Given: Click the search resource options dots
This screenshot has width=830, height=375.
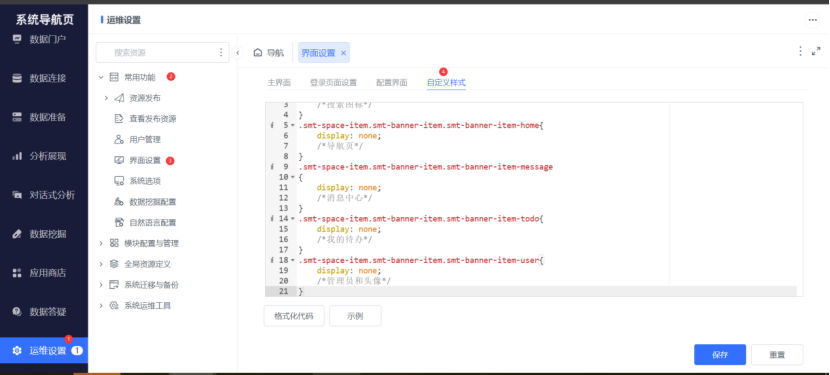Looking at the screenshot, I should coord(221,52).
